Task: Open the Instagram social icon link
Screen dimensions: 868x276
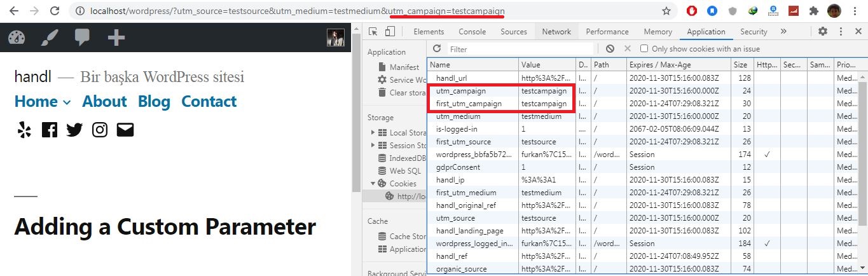Action: [100, 130]
